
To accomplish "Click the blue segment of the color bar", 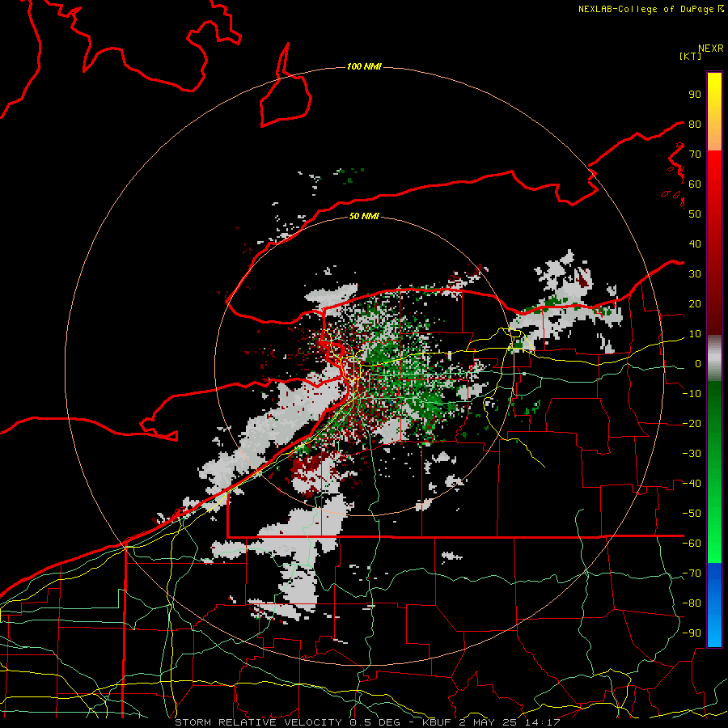I will pos(714,604).
